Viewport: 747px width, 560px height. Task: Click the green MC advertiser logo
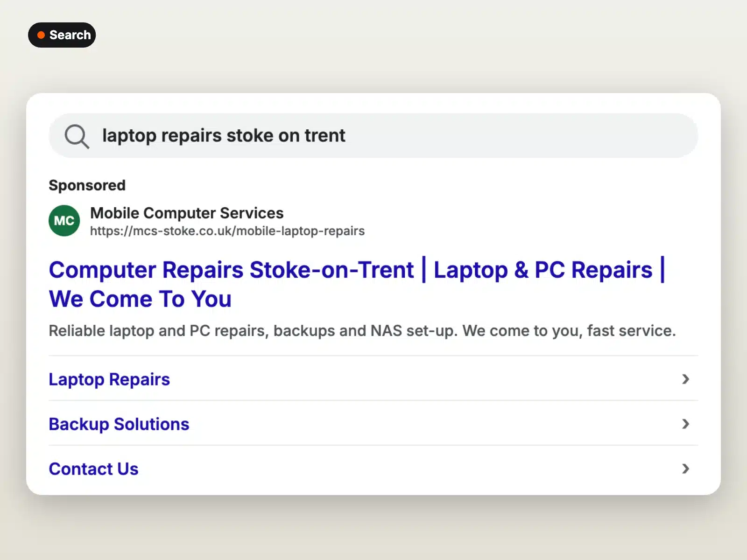[64, 221]
